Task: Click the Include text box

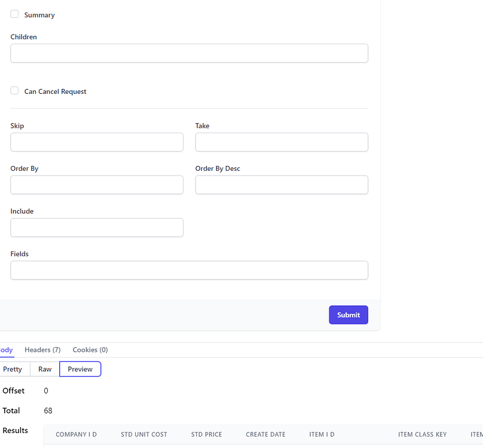Action: pos(97,228)
